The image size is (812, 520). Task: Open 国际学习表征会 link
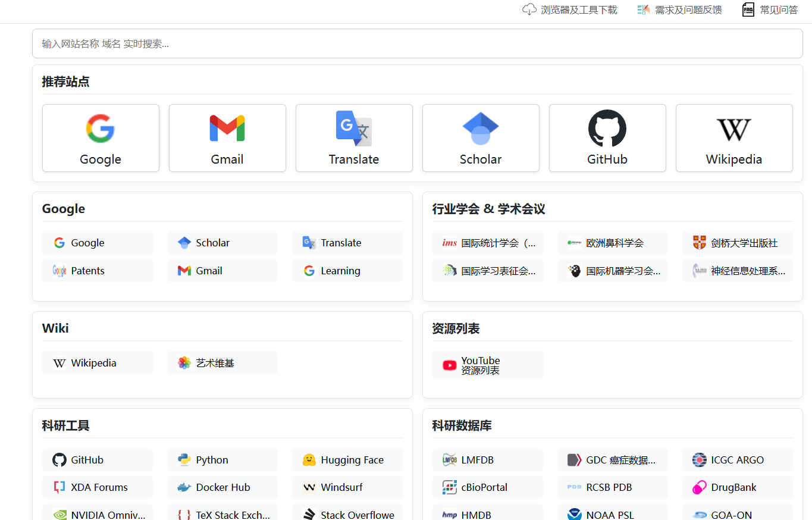click(488, 271)
